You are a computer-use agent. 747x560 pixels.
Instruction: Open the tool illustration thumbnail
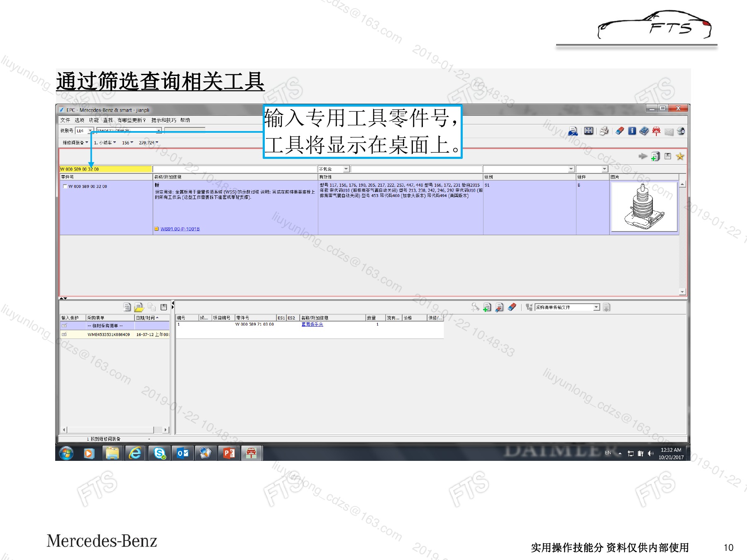[644, 207]
